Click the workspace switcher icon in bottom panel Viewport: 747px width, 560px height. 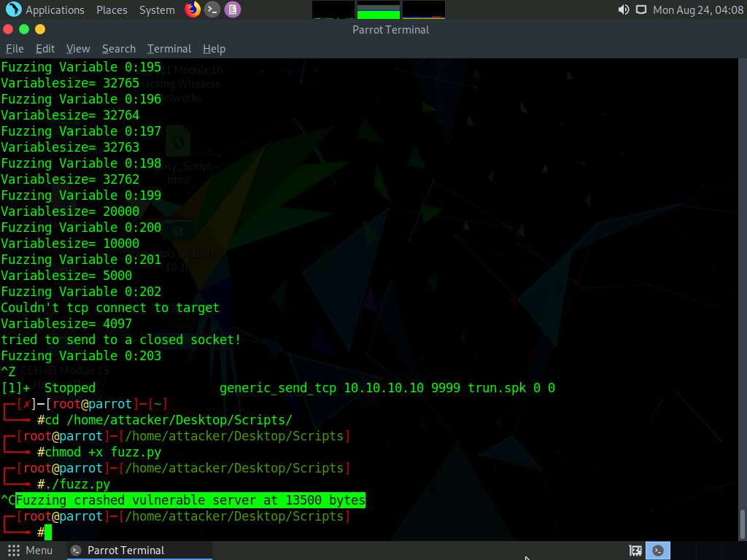point(635,551)
